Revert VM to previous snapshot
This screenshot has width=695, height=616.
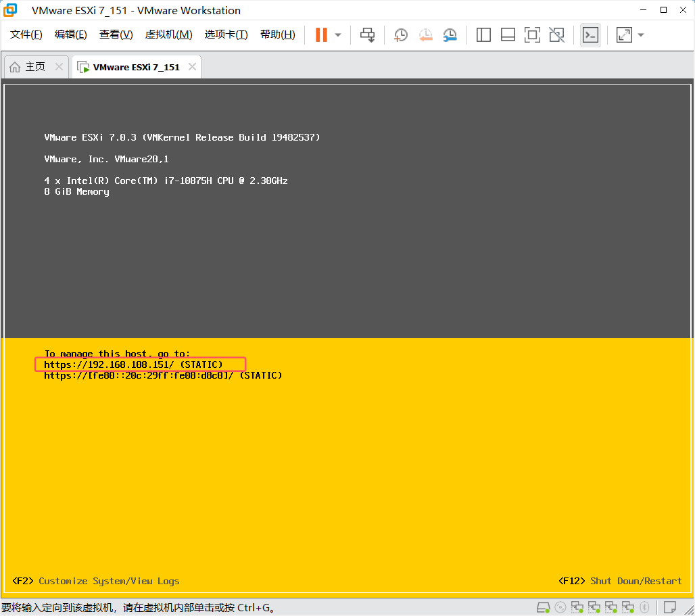(x=425, y=35)
